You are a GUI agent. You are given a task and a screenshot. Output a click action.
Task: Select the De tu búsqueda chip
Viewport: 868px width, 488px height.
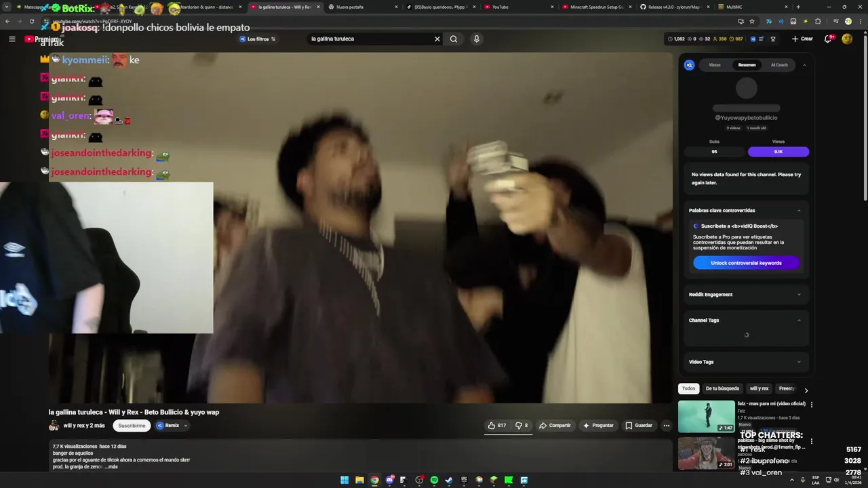click(x=722, y=388)
